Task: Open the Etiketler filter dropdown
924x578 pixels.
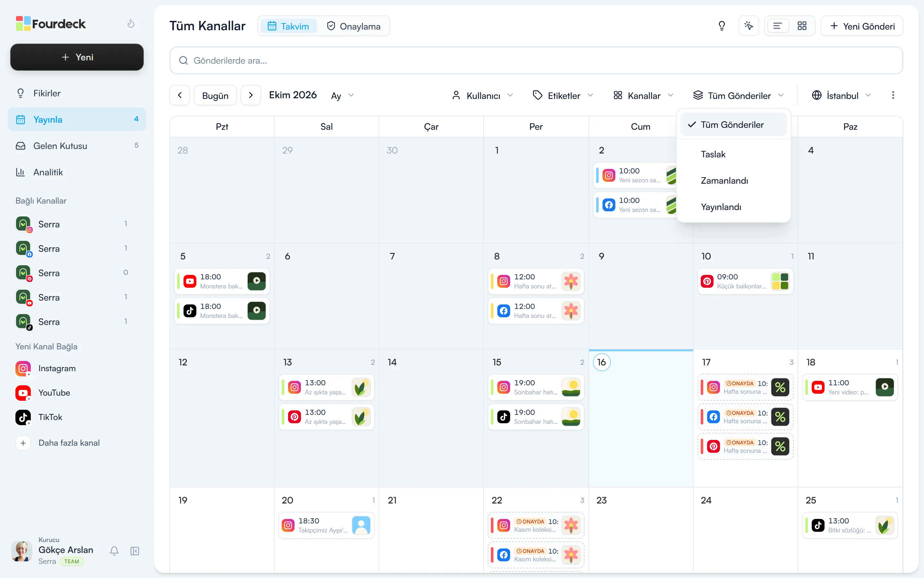Action: 563,96
